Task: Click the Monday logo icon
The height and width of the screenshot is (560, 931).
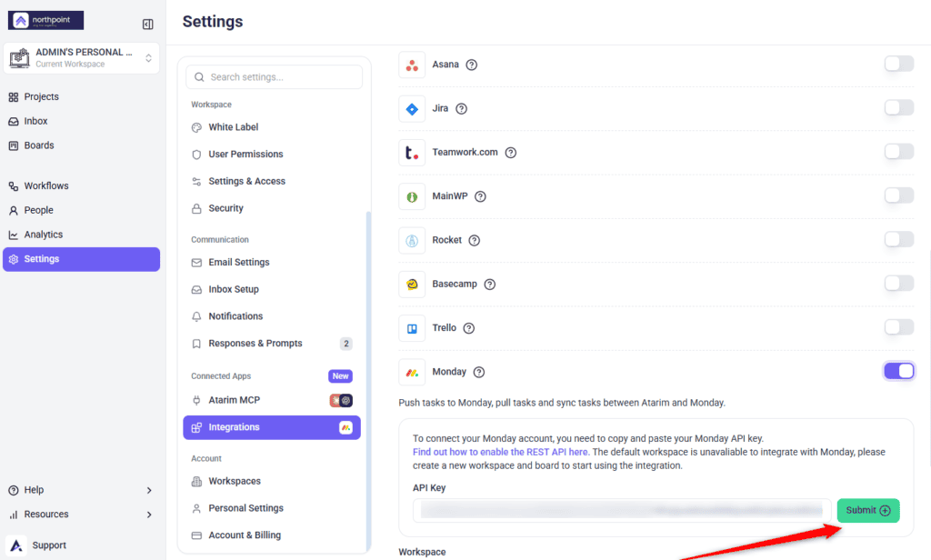Action: coord(412,373)
